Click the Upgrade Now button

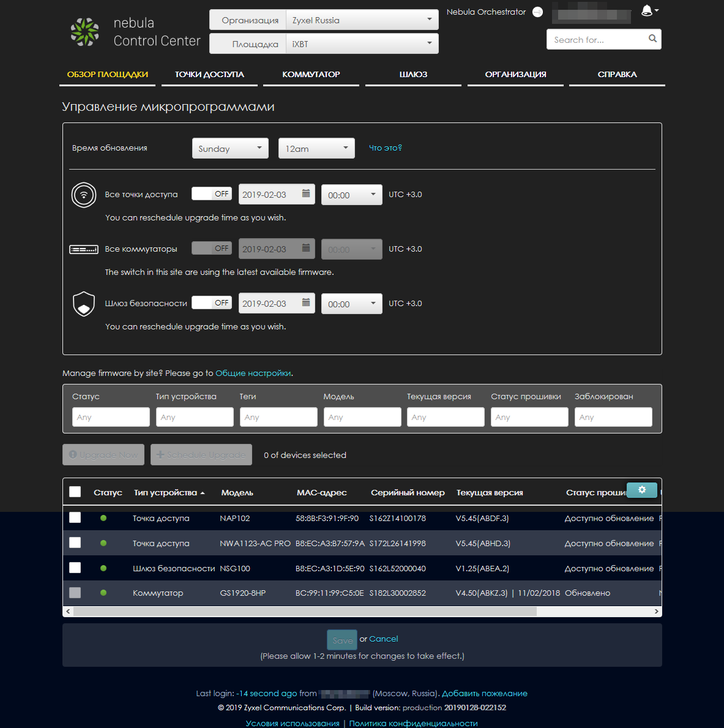click(103, 455)
